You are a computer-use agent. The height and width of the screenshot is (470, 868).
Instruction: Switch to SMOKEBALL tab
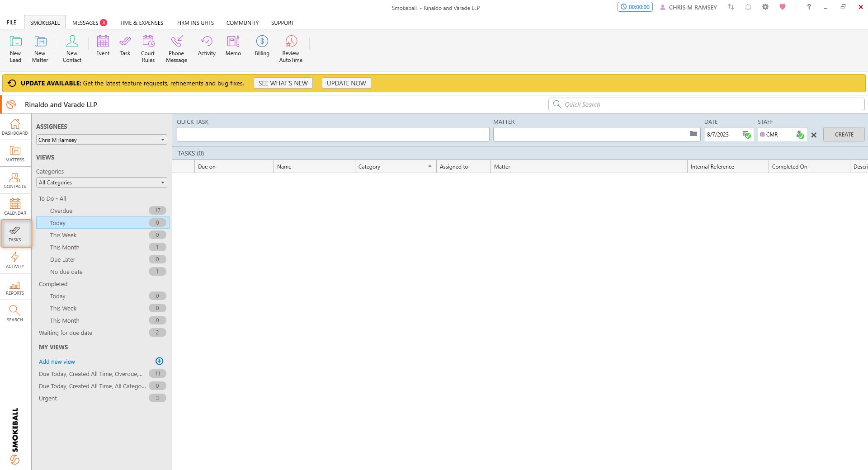coord(45,23)
